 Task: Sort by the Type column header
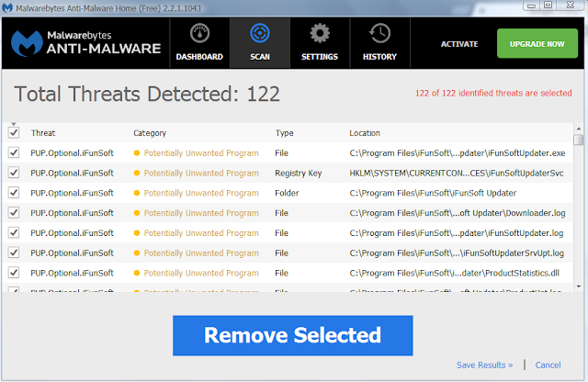point(284,133)
